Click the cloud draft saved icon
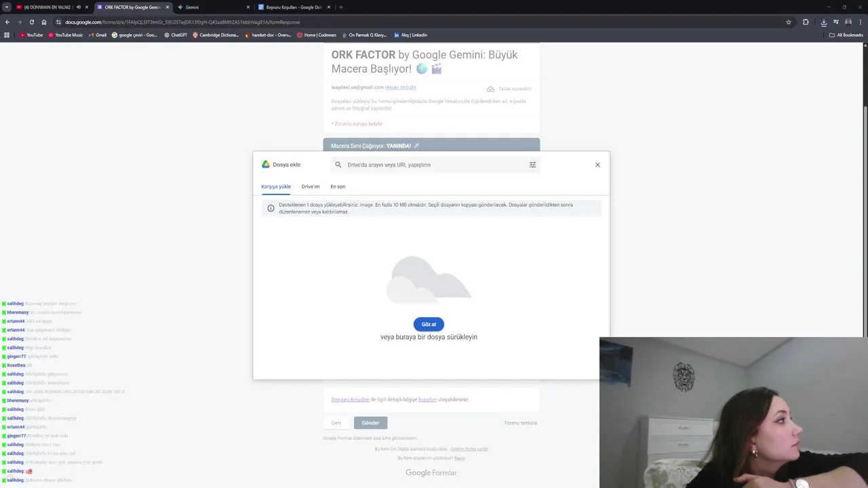The width and height of the screenshot is (868, 488). point(490,89)
